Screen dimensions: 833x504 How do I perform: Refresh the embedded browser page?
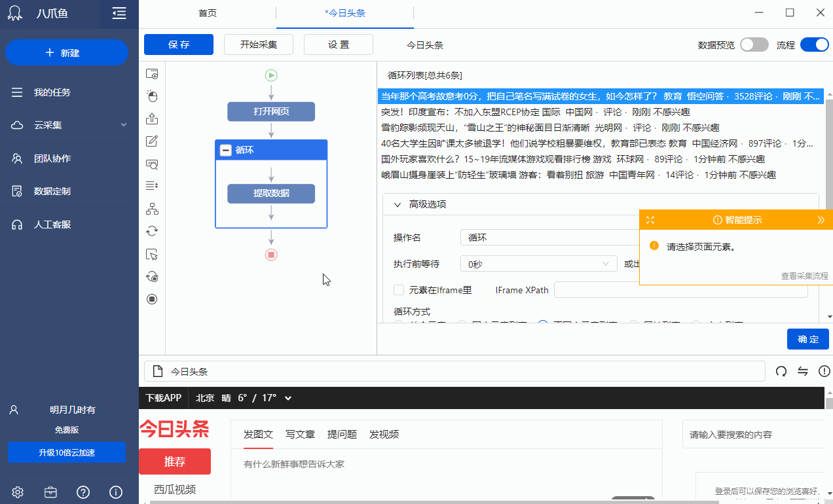coord(781,371)
